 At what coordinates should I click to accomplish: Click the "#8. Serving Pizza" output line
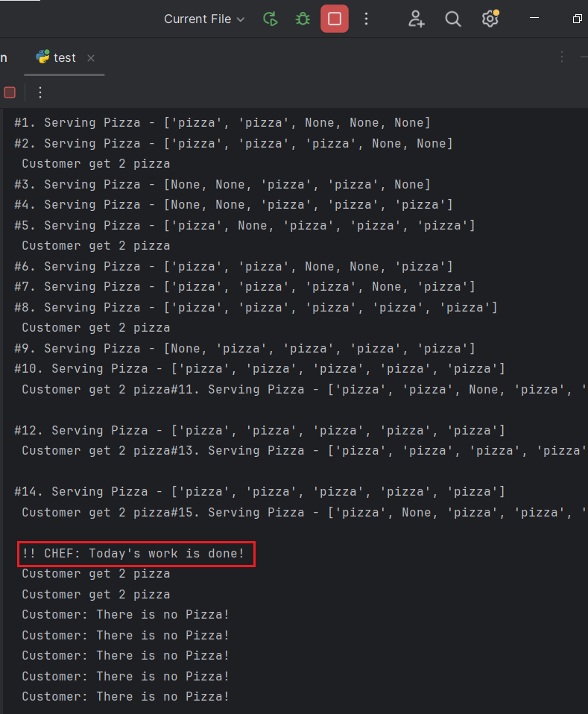click(x=256, y=307)
